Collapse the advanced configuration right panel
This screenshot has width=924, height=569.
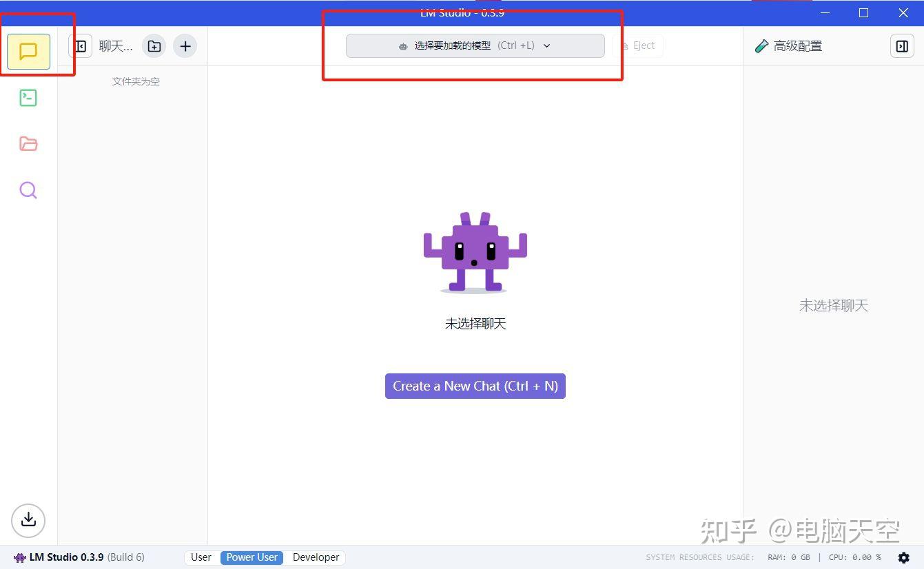(902, 46)
